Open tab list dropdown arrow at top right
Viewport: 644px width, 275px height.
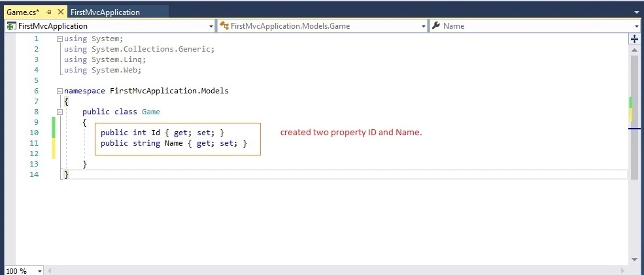pyautogui.click(x=637, y=12)
